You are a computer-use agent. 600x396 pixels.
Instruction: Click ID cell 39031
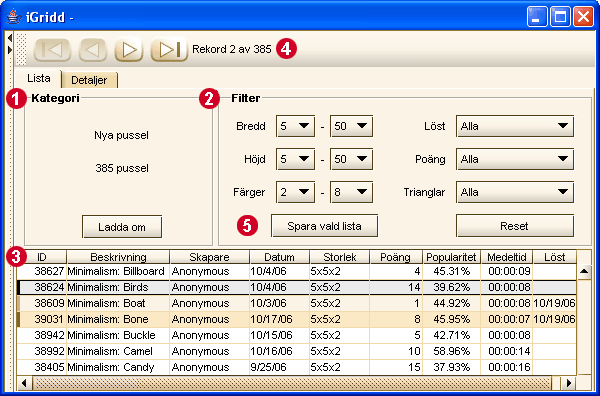pos(49,319)
